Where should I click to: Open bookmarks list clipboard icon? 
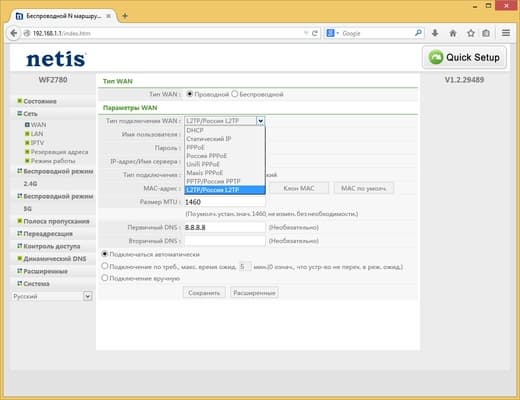(x=486, y=33)
